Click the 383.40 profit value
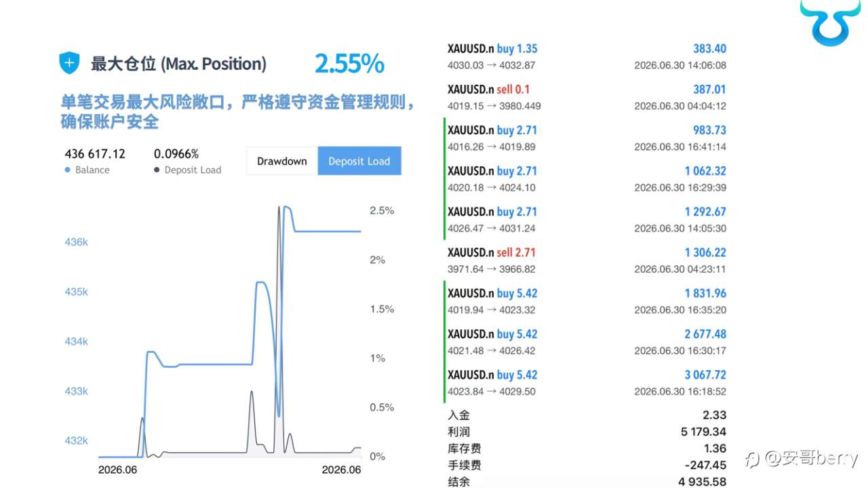Viewport: 868px width, 488px height. 709,49
